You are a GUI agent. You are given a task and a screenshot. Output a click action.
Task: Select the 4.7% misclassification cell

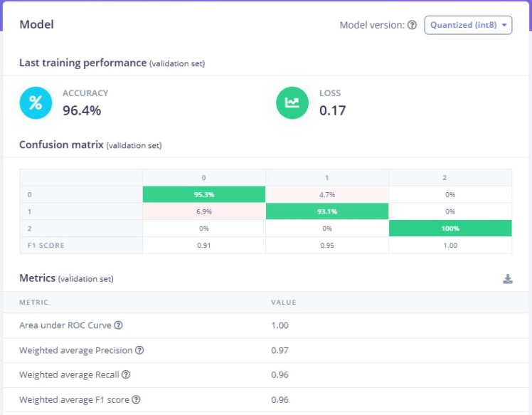327,194
